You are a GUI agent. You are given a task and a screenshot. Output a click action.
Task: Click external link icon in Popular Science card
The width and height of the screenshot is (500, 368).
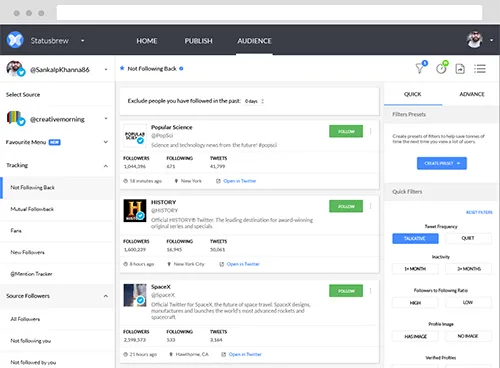pyautogui.click(x=218, y=181)
